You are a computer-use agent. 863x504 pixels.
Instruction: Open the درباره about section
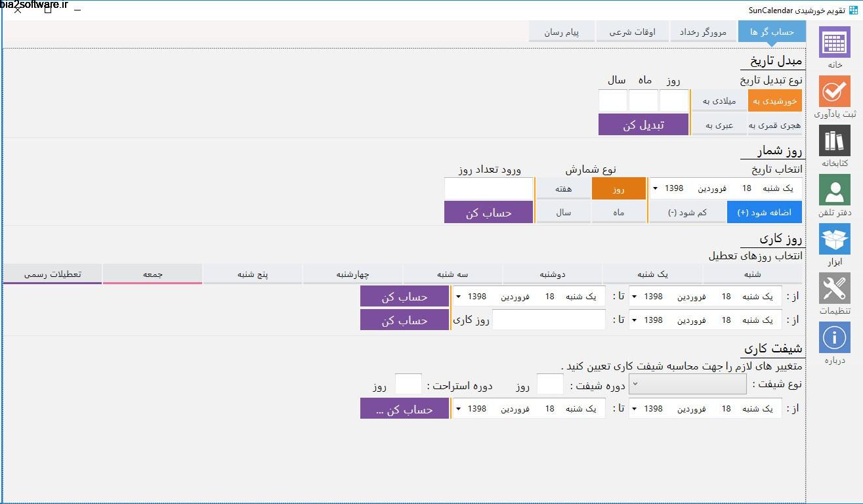point(834,338)
